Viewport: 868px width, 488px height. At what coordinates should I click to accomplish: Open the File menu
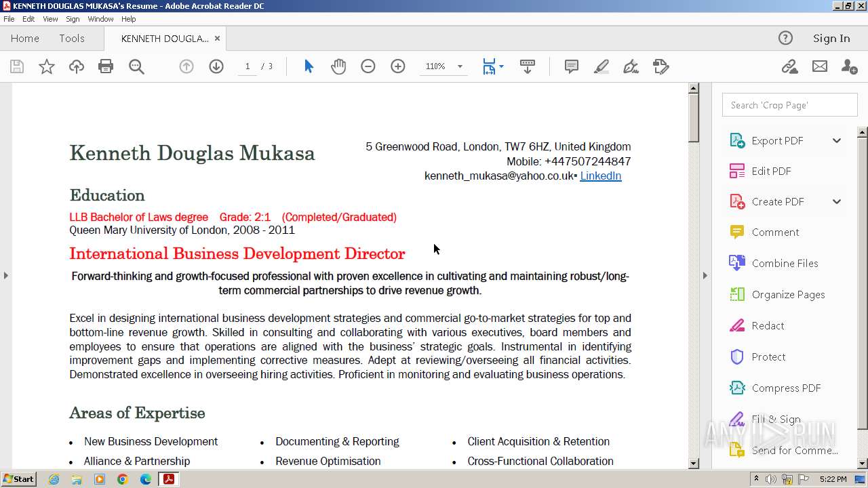pos(9,19)
